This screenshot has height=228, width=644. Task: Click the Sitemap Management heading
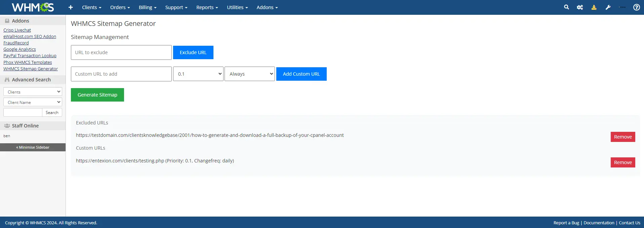tap(100, 37)
